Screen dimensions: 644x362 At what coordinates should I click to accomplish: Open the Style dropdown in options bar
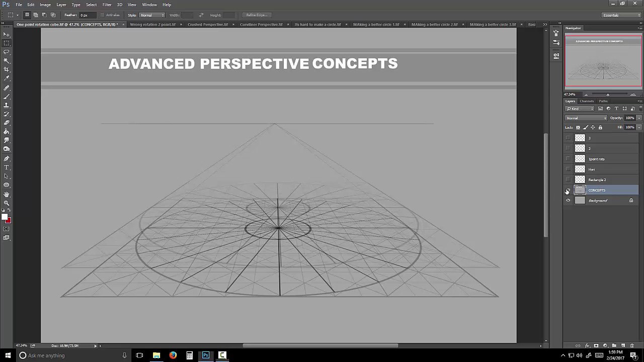click(152, 15)
